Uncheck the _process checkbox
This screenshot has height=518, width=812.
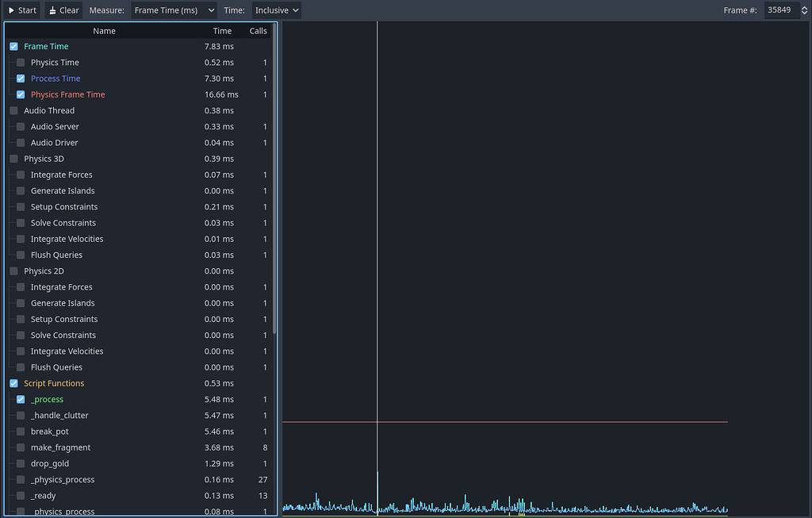pos(21,400)
